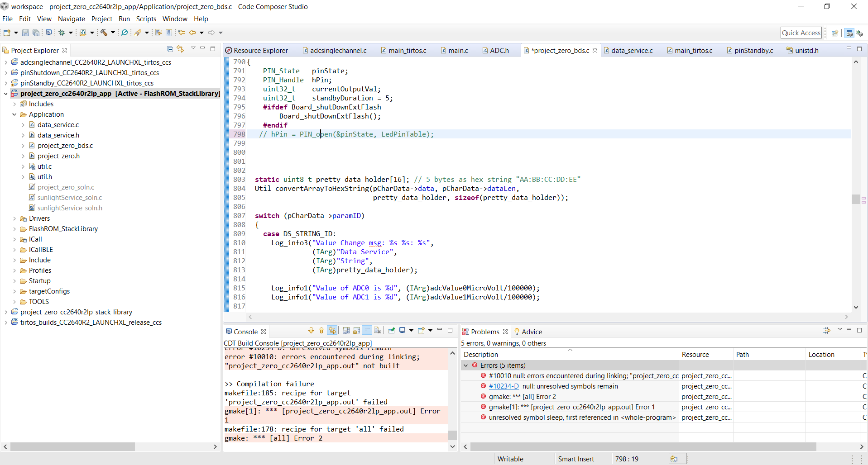Open the Advice tab
Screen dimensions: 868x465
click(x=531, y=332)
